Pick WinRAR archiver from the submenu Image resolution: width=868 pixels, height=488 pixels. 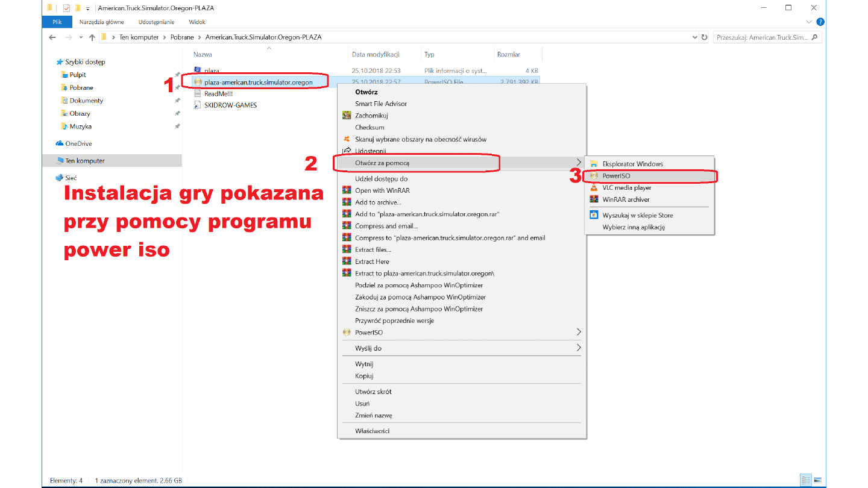click(x=626, y=199)
